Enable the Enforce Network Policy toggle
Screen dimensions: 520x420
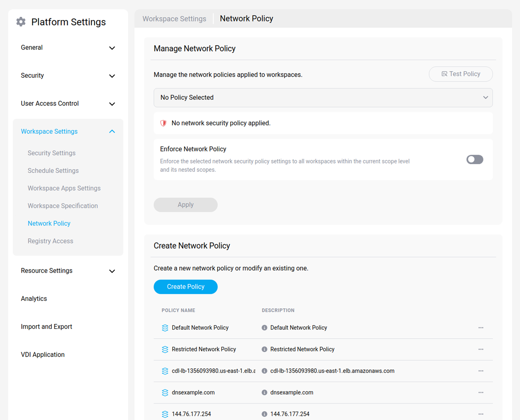coord(474,159)
